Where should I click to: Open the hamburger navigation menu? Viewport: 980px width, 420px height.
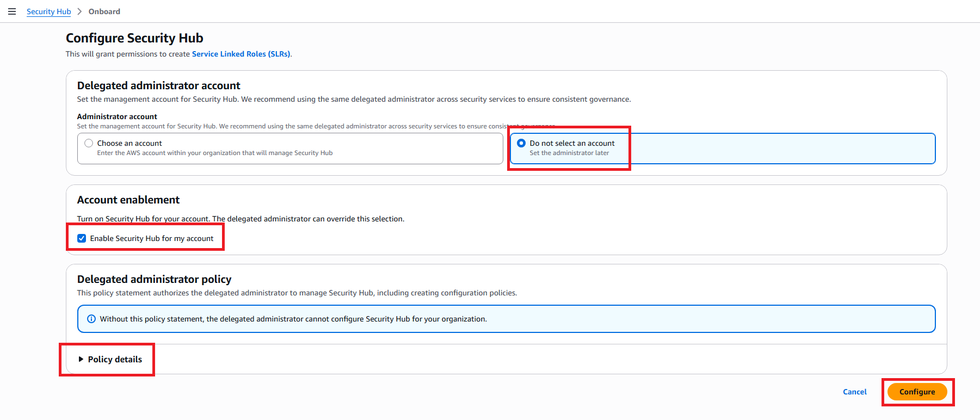pyautogui.click(x=12, y=11)
